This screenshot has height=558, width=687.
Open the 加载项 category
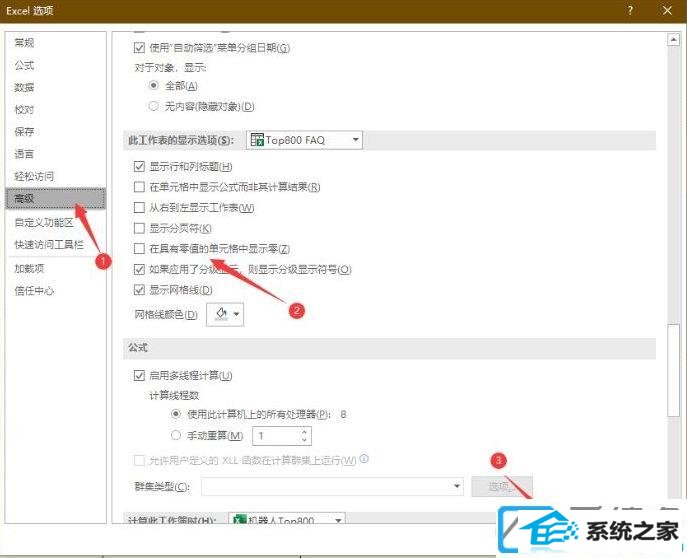click(x=29, y=268)
